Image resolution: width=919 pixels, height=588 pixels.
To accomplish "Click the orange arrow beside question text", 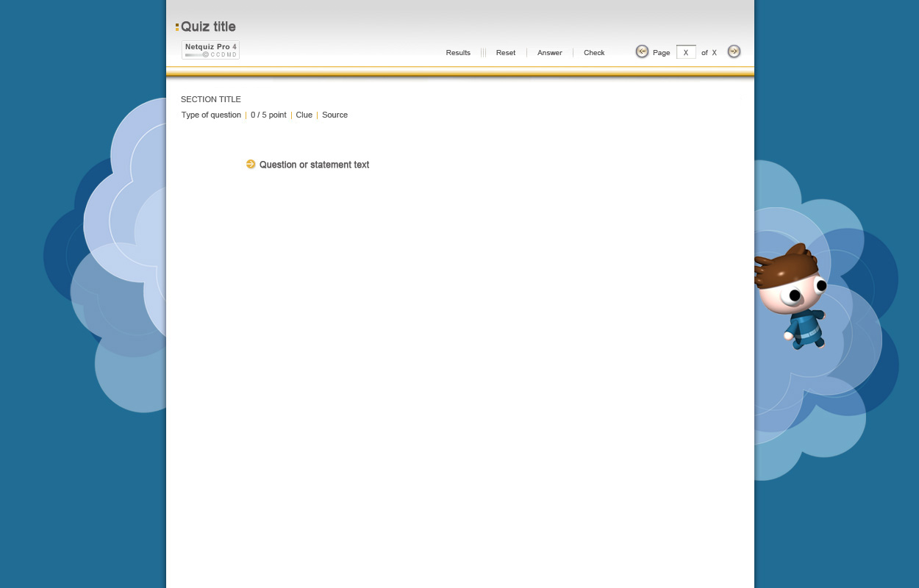I will (251, 165).
